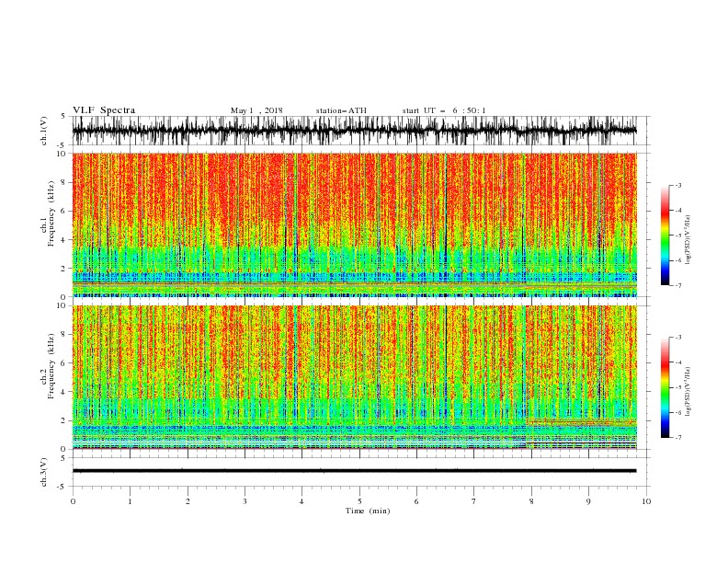Click the 6 kHz tick of ch.1 spectrogram
Viewport: 728px width, 563px height.
[64, 212]
